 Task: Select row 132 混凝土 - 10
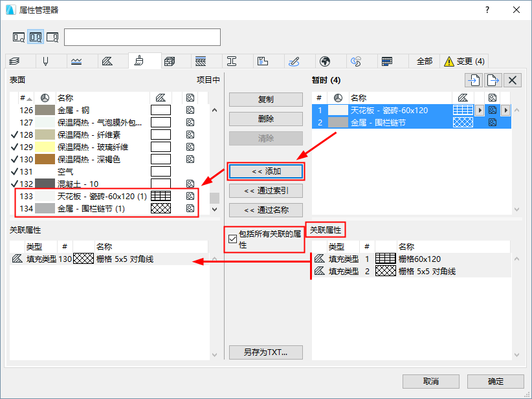coord(109,184)
